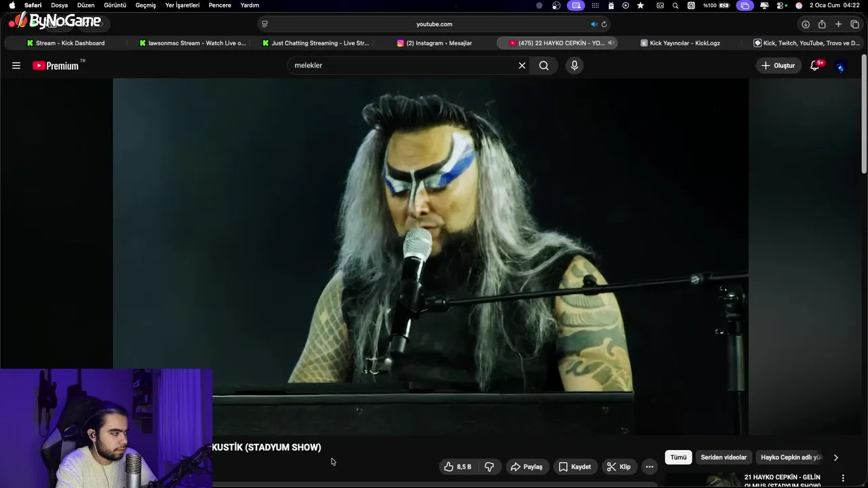The height and width of the screenshot is (488, 868).
Task: Open the star icon menu bar app
Action: (640, 5)
